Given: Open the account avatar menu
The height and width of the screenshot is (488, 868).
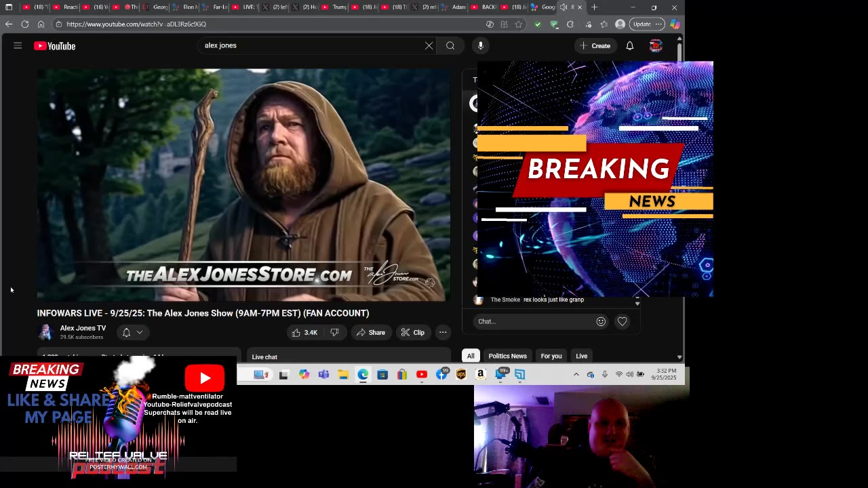Looking at the screenshot, I should tap(655, 45).
